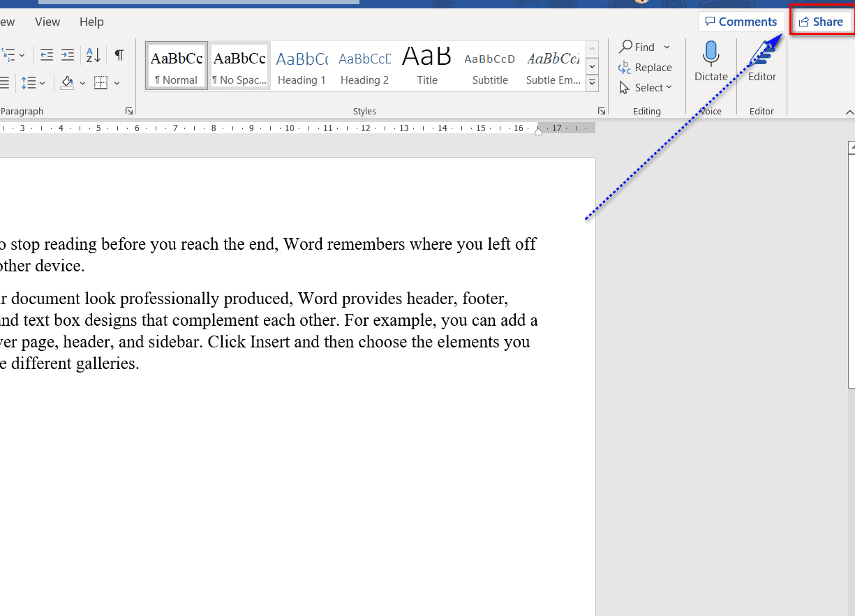Increase the paragraph indent
The height and width of the screenshot is (616, 855).
tap(68, 55)
